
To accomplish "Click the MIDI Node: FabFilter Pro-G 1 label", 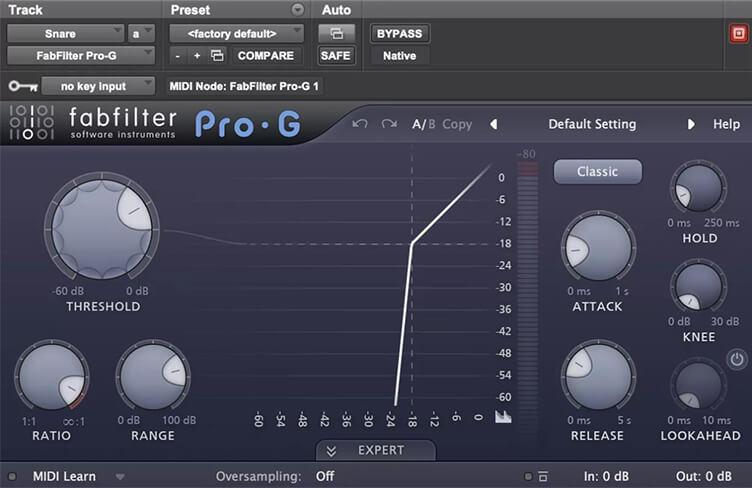I will [244, 86].
